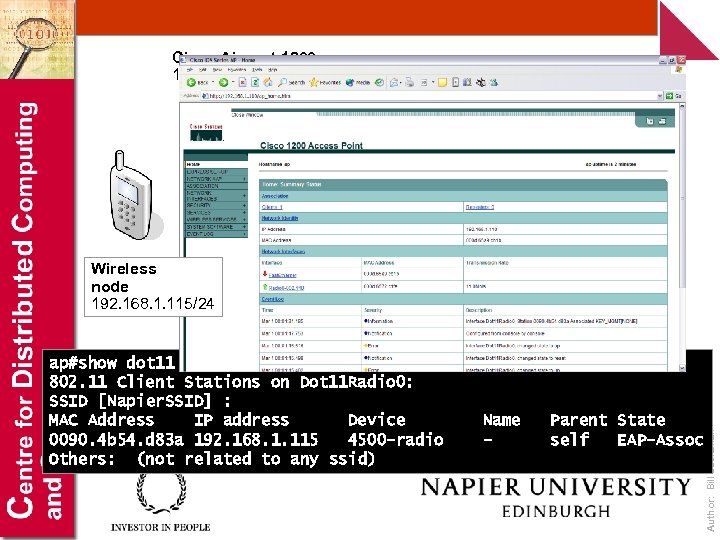
Task: Open the address bar dropdown arrow
Action: pyautogui.click(x=660, y=96)
